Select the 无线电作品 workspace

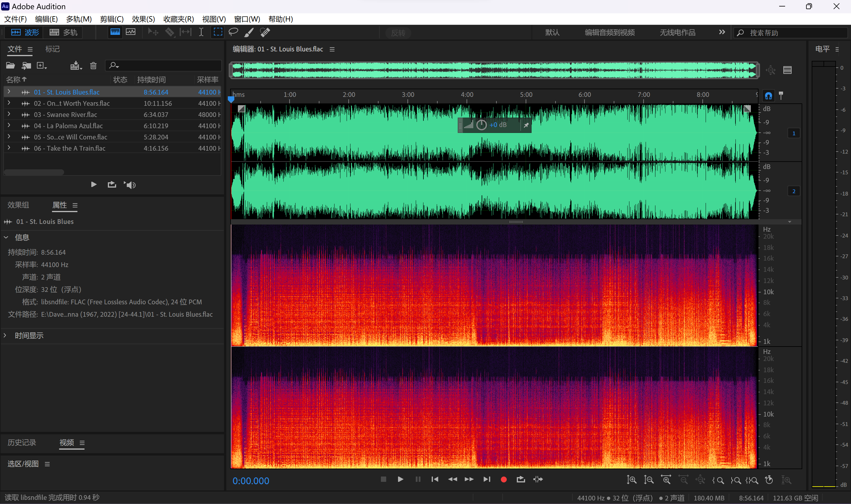click(x=677, y=32)
